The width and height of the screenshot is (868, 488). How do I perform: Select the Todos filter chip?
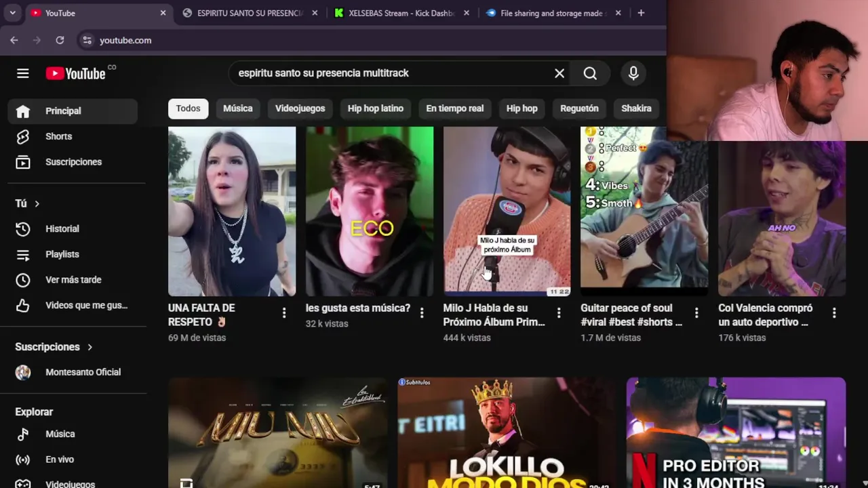point(188,108)
